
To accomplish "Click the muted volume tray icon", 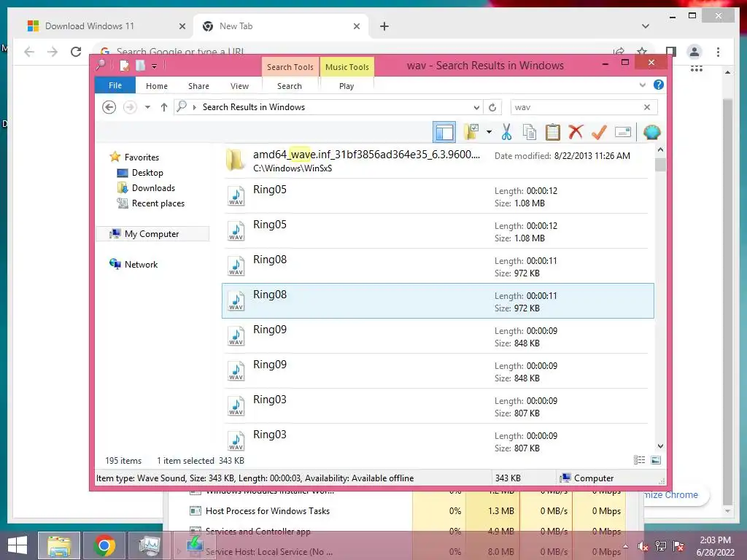I will coord(643,547).
